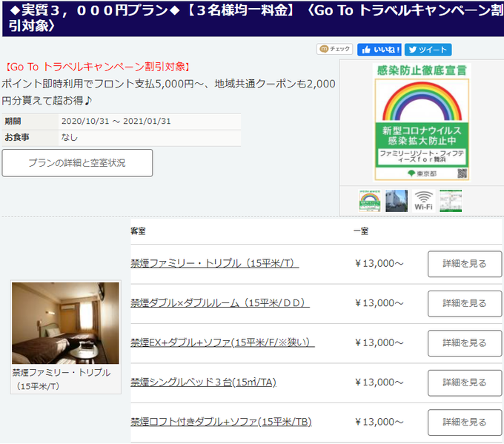
Task: Click the 客室 column header
Action: [x=138, y=231]
